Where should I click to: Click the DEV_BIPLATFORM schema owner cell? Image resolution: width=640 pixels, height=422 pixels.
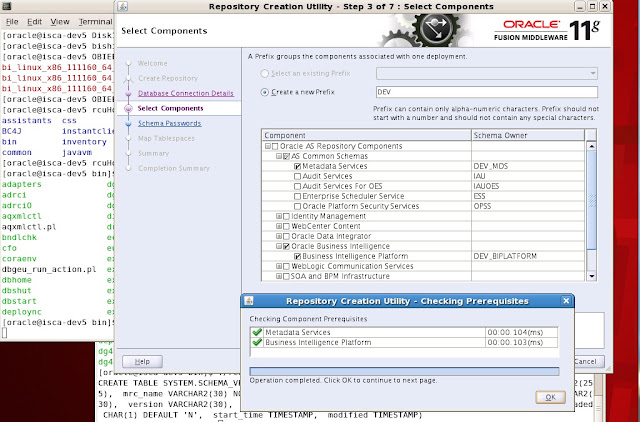[x=528, y=256]
